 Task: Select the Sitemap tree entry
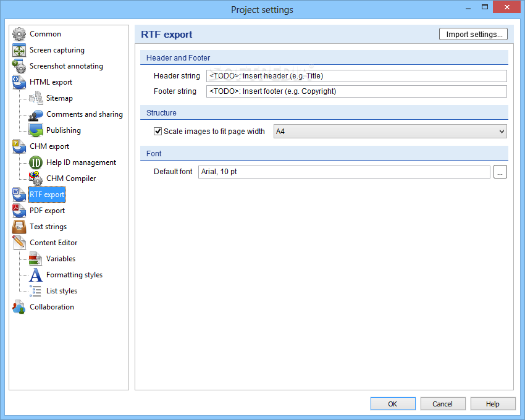pos(59,98)
